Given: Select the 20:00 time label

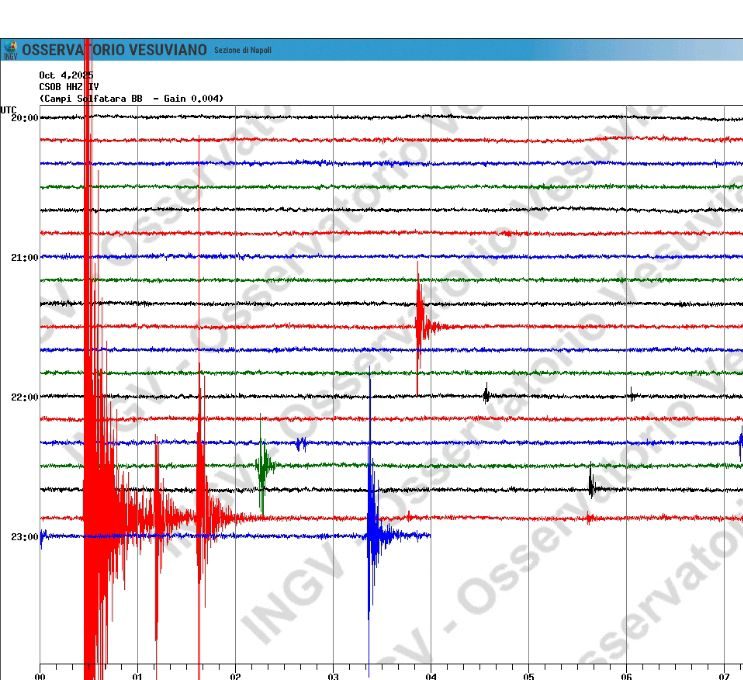Looking at the screenshot, I should pyautogui.click(x=24, y=118).
